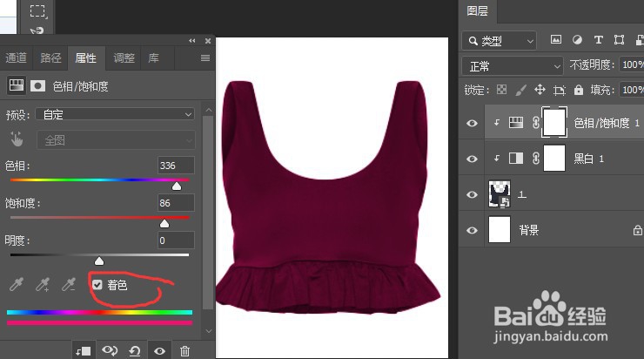Click mask link icon on 黑白 1 layer
The image size is (644, 359).
[536, 159]
